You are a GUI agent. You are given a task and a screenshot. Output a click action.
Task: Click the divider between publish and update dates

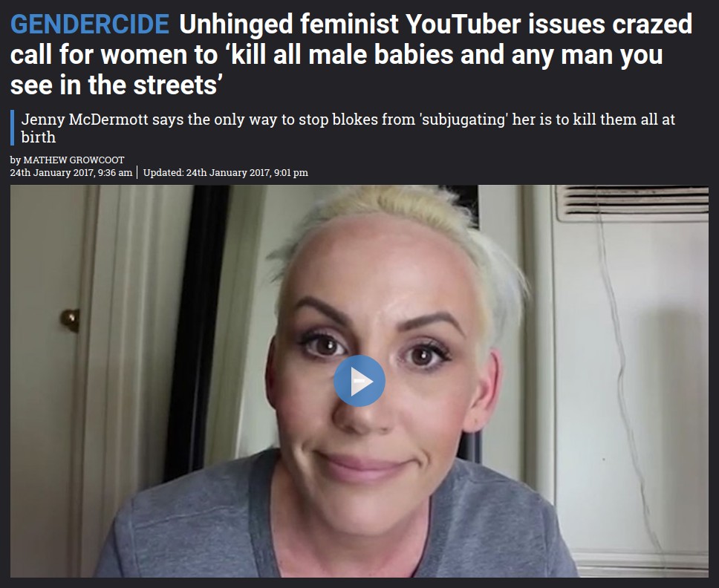point(137,173)
